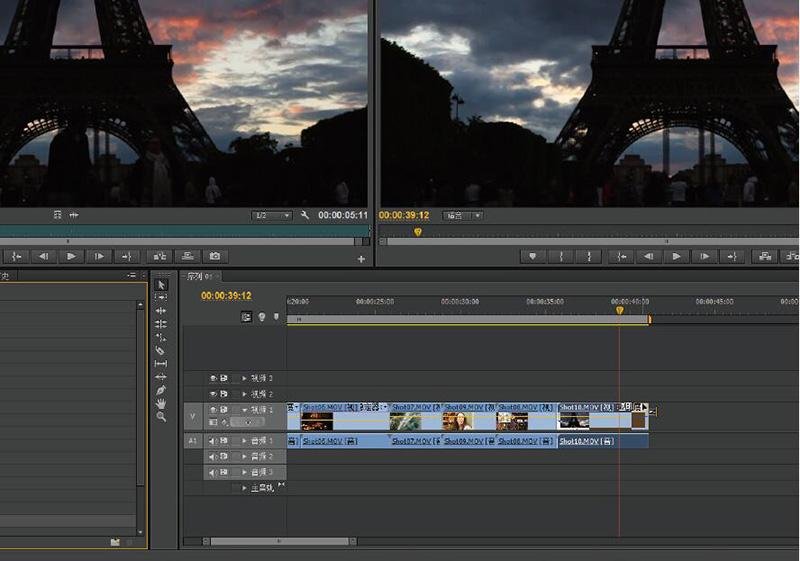Switch to the Sequence 01 timeline tab
This screenshot has width=800, height=561.
[x=198, y=276]
